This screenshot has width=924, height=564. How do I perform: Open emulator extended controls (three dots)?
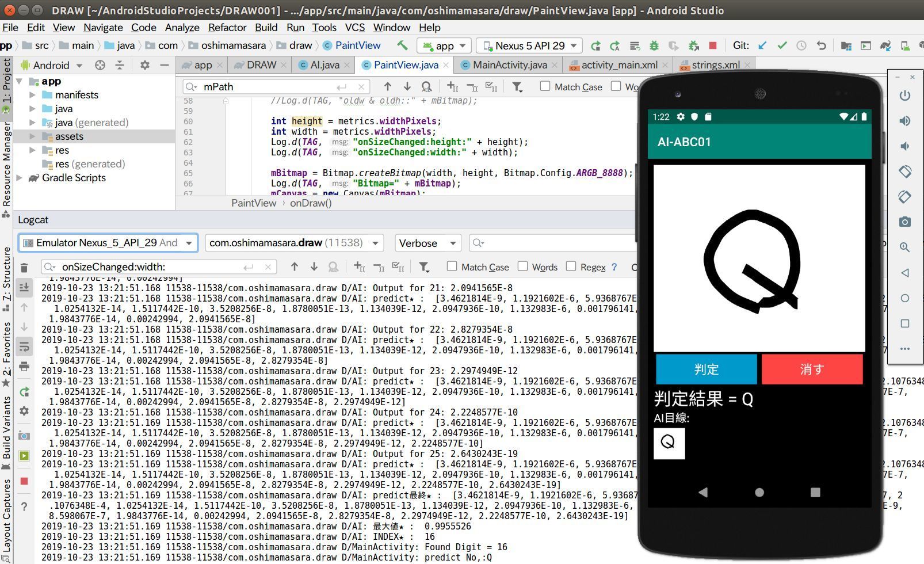pos(905,349)
